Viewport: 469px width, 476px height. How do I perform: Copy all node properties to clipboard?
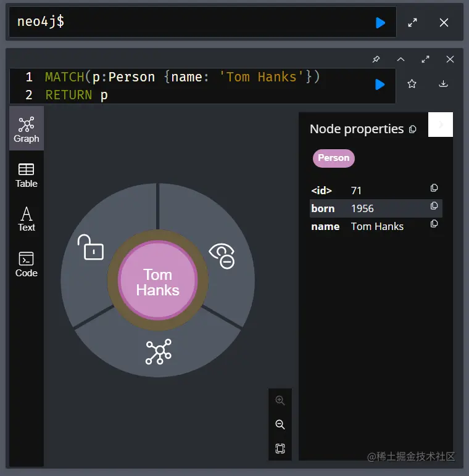coord(412,129)
